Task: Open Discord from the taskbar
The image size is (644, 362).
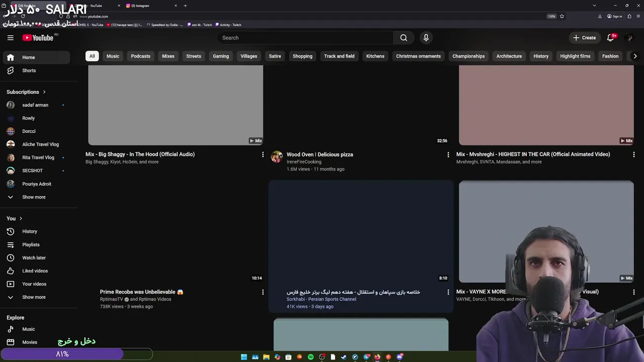Action: tap(399, 357)
